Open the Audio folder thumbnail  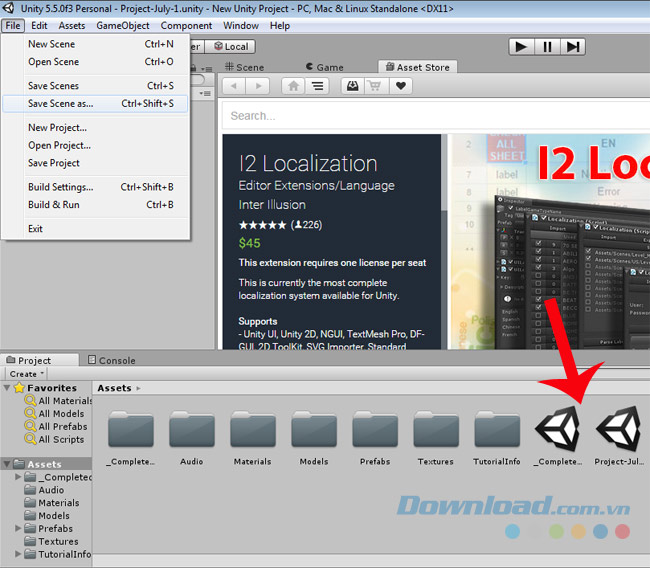[x=192, y=432]
